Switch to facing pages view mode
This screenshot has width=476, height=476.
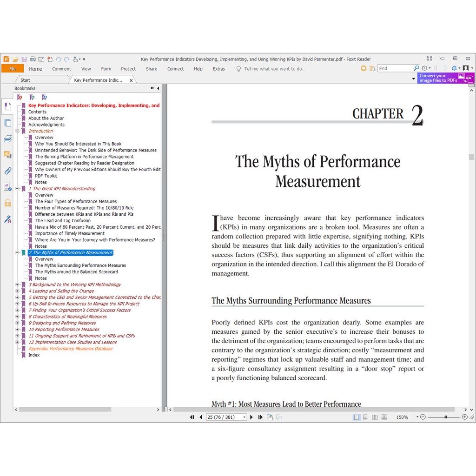[375, 417]
